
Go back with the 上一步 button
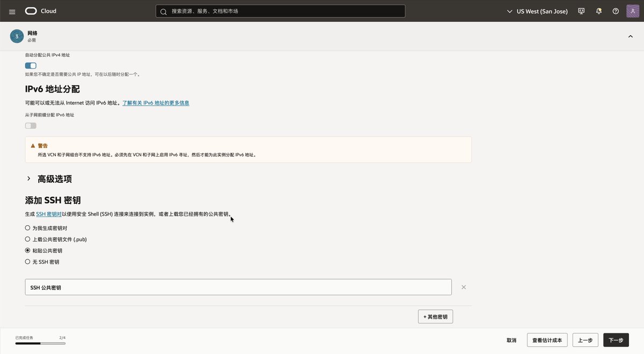coord(585,340)
